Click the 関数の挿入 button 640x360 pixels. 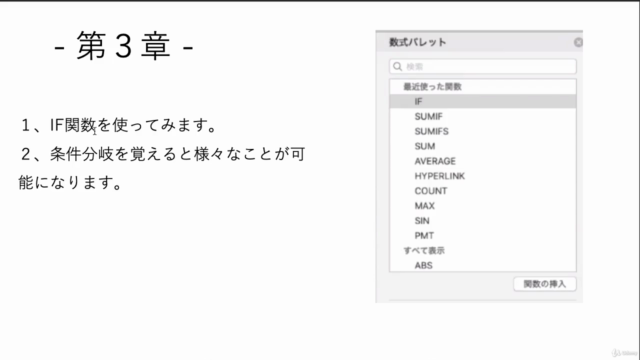pos(544,284)
